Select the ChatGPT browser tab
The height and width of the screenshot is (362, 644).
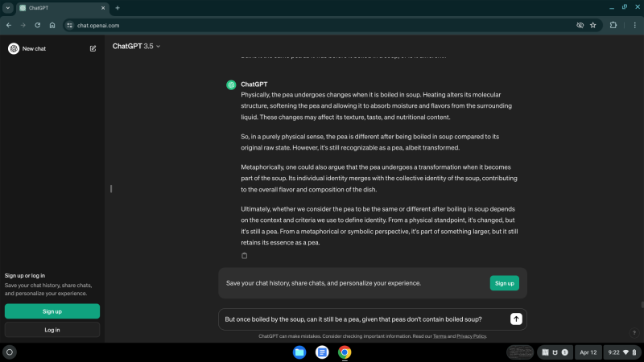62,8
